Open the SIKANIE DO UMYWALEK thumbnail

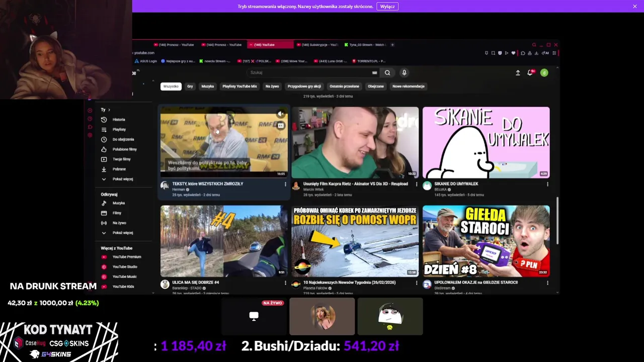point(486,142)
